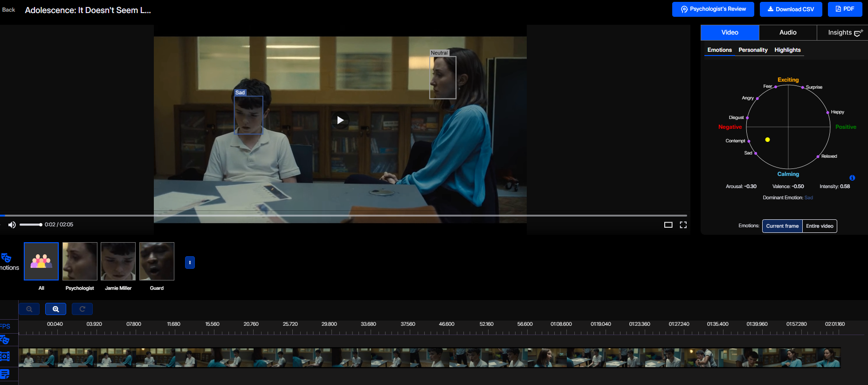Adjust the volume slider

(x=31, y=224)
